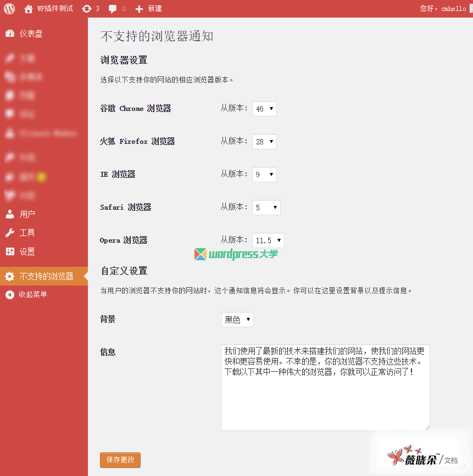The width and height of the screenshot is (473, 476).
Task: Select the 仪表盘 dashboard icon in sidebar
Action: [x=10, y=33]
